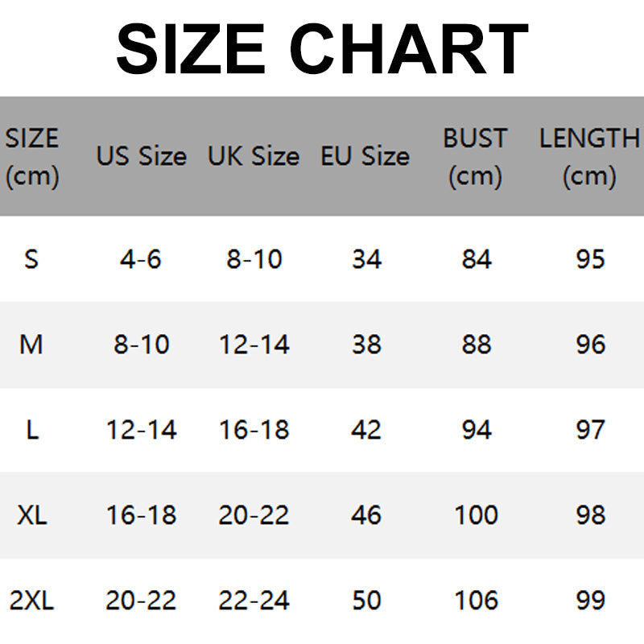The width and height of the screenshot is (644, 644).
Task: Click UK size 12-14 in M row
Action: (254, 345)
